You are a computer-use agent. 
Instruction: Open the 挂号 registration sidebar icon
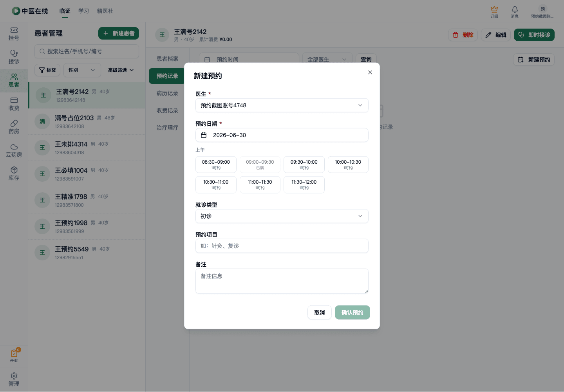[14, 34]
